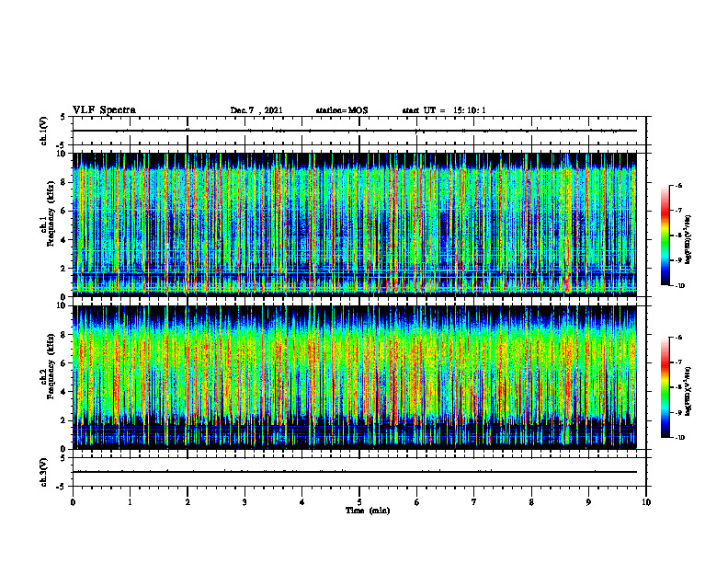This screenshot has height=563, width=728.
Task: Click the ch.1 frequency tick label "4"
Action: [63, 240]
